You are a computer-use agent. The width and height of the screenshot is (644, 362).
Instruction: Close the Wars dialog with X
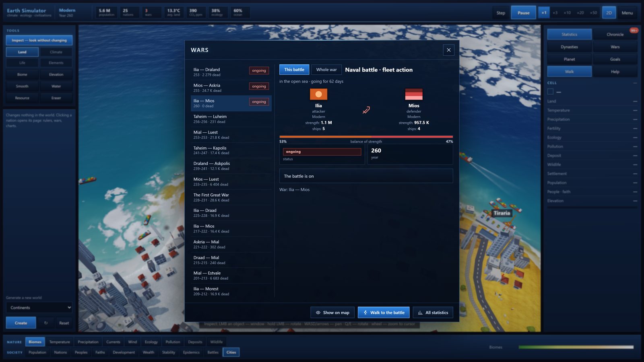pos(448,50)
